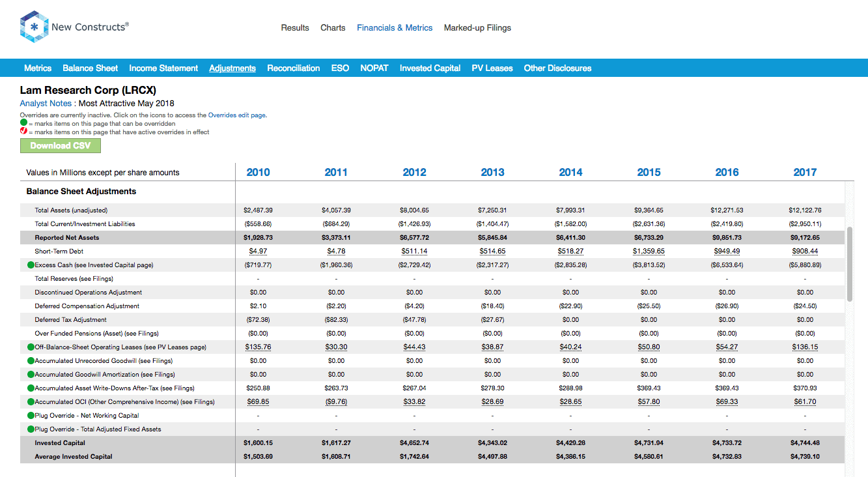Select Financials & Metrics navigation item
Screen dimensions: 868x477
(395, 28)
